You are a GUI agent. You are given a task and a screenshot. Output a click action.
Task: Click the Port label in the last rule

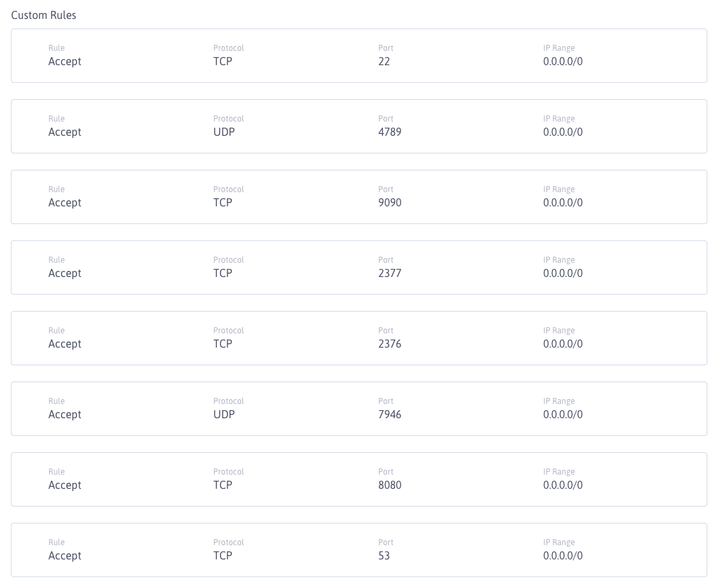pos(386,543)
